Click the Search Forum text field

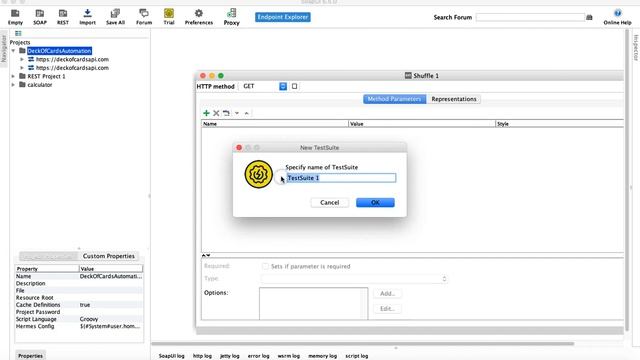(530, 17)
